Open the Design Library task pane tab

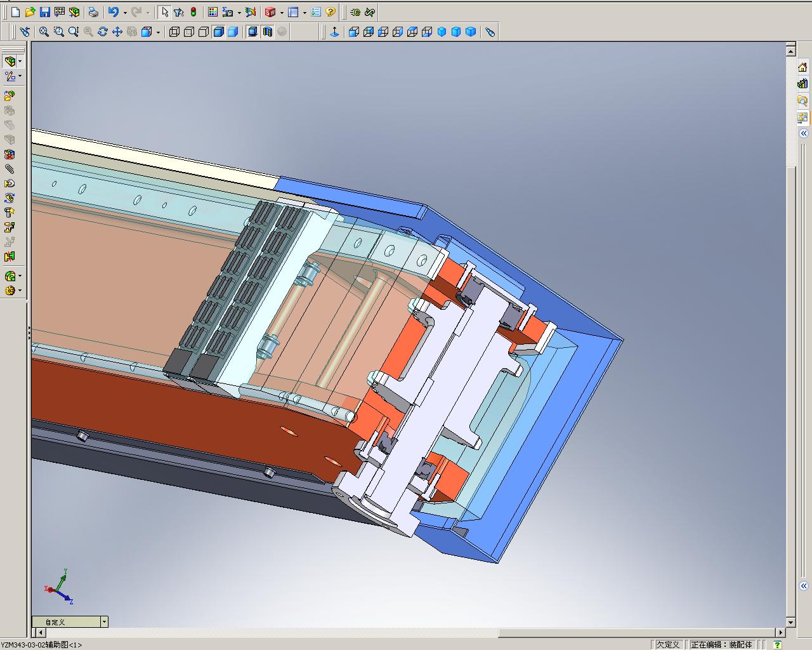803,84
